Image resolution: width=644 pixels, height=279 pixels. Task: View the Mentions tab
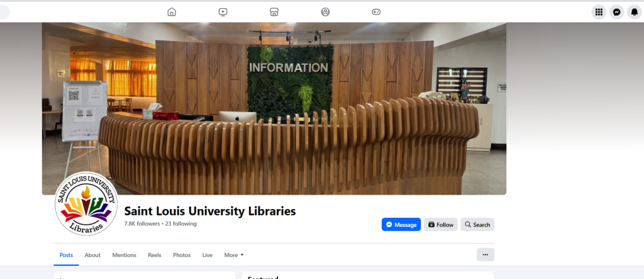(124, 255)
